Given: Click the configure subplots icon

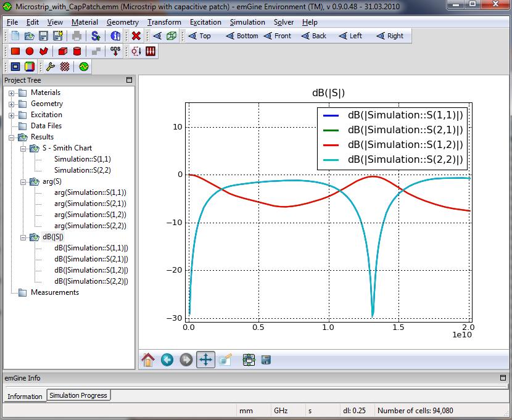Looking at the screenshot, I should click(249, 360).
